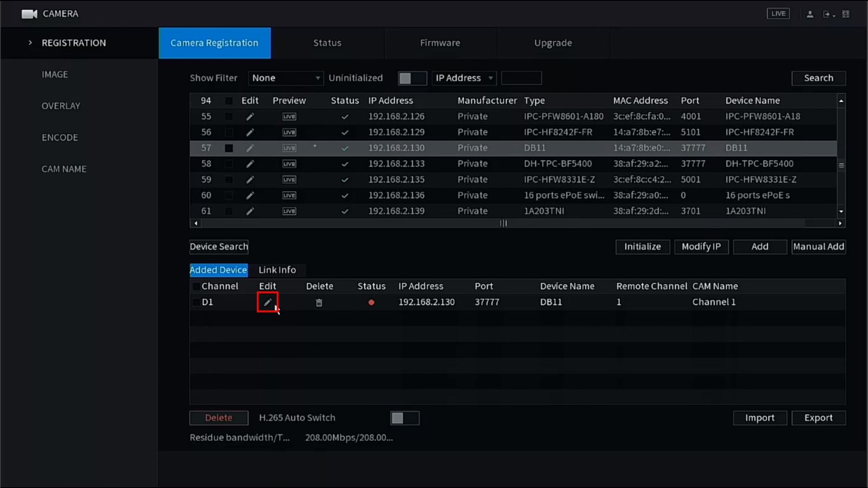The image size is (868, 488).
Task: Open live preview for DH-TPC-BF5400 camera
Action: click(x=289, y=164)
